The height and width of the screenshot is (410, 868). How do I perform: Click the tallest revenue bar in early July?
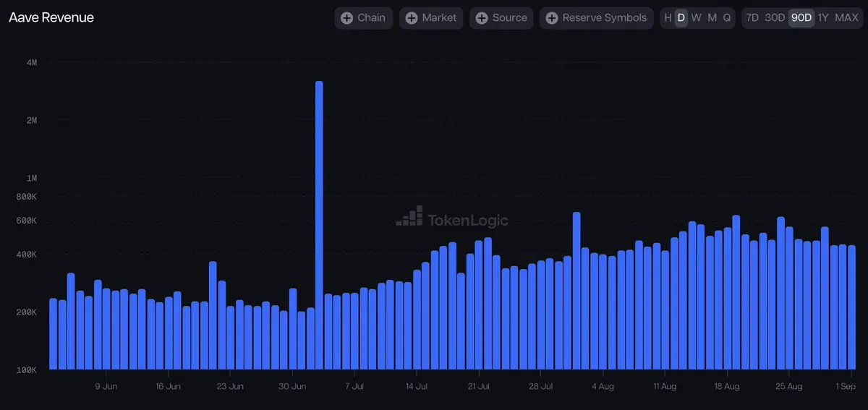pos(319,225)
